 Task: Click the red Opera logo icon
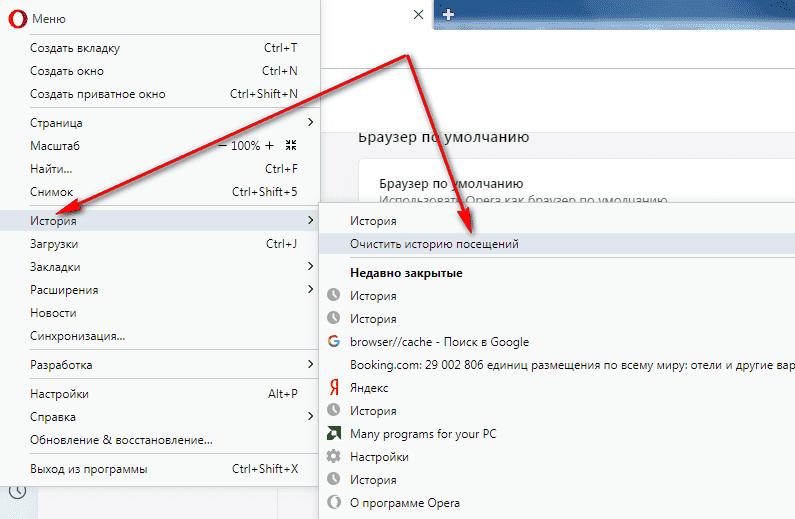click(x=17, y=19)
